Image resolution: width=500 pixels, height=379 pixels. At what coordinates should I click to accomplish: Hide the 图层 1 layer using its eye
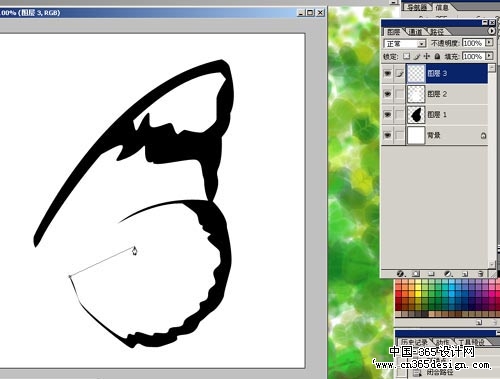387,115
